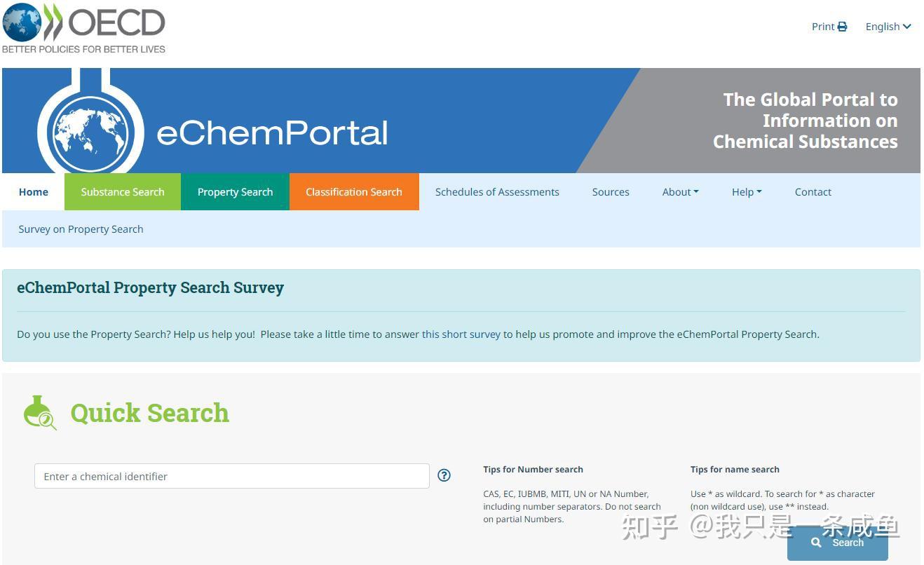
Task: Click the Quick Search flask icon
Action: pyautogui.click(x=40, y=412)
